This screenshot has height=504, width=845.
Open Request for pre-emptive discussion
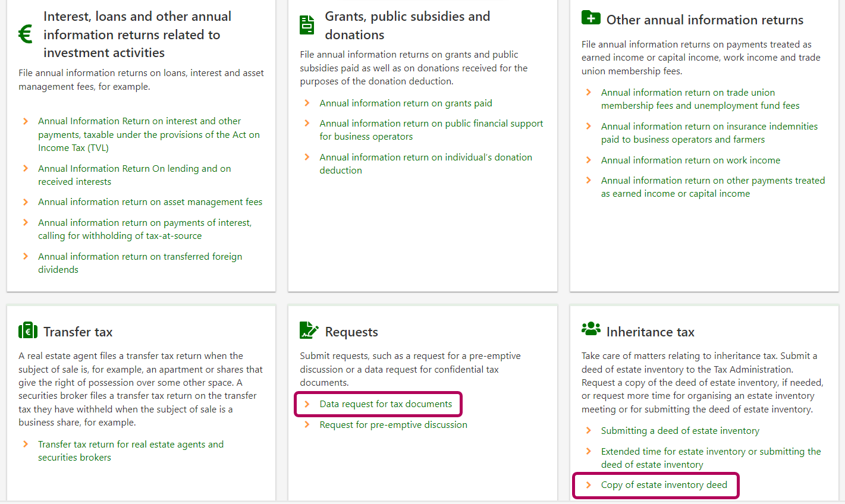pos(393,424)
